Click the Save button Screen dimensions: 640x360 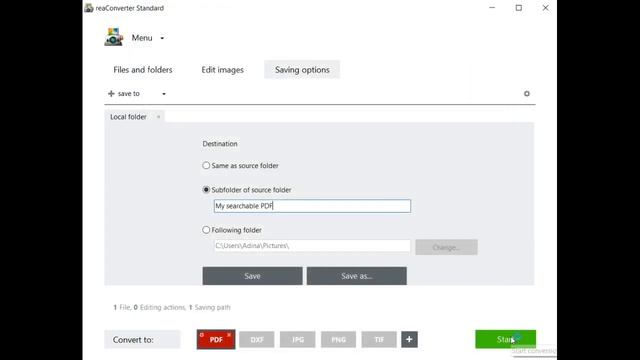point(252,276)
